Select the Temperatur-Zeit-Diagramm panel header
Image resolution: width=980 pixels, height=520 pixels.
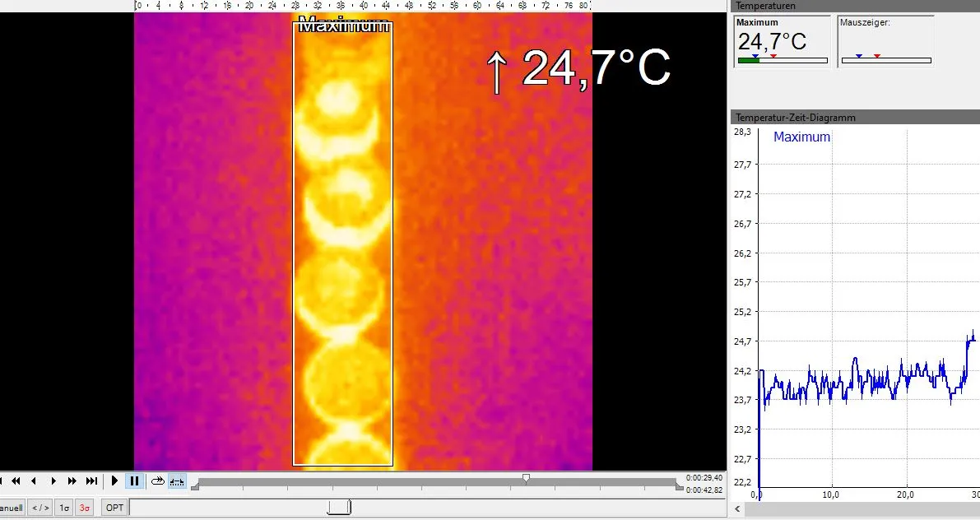click(x=853, y=118)
